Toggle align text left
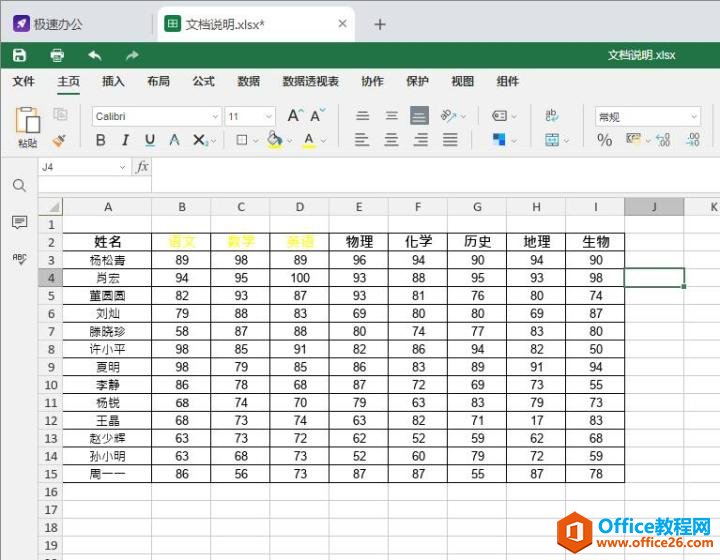This screenshot has height=560, width=720. [362, 140]
